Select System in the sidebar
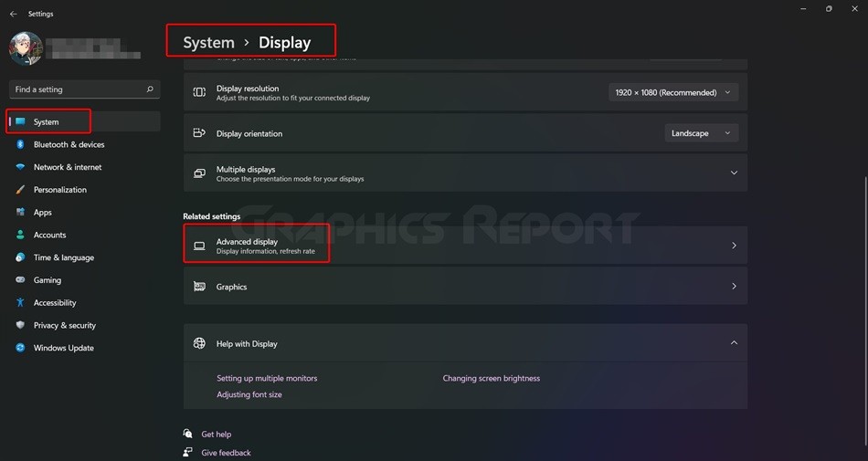This screenshot has width=868, height=461. [x=85, y=121]
